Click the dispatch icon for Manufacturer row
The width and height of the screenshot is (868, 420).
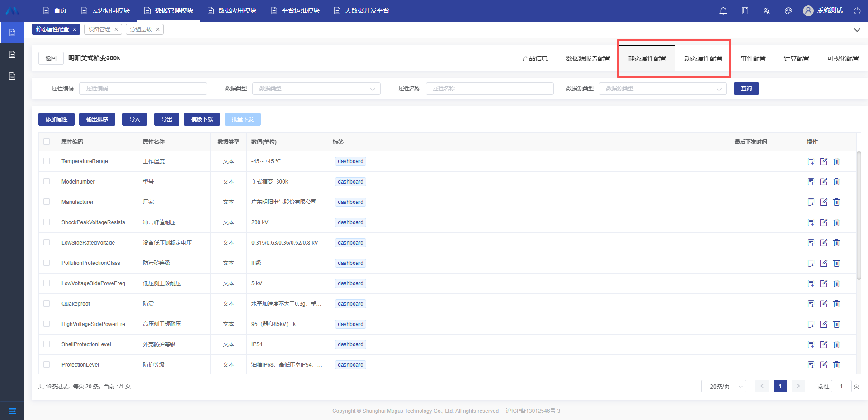811,202
